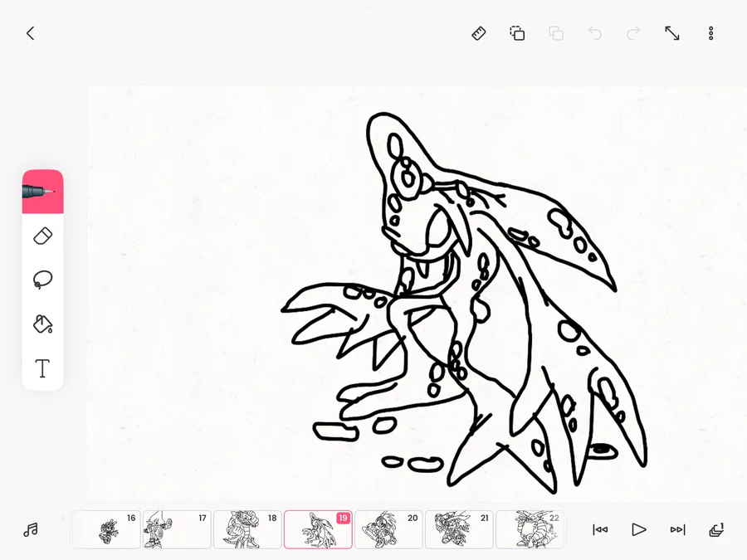Screen dimensions: 747x560
Task: Open the ruler tool
Action: pos(479,33)
